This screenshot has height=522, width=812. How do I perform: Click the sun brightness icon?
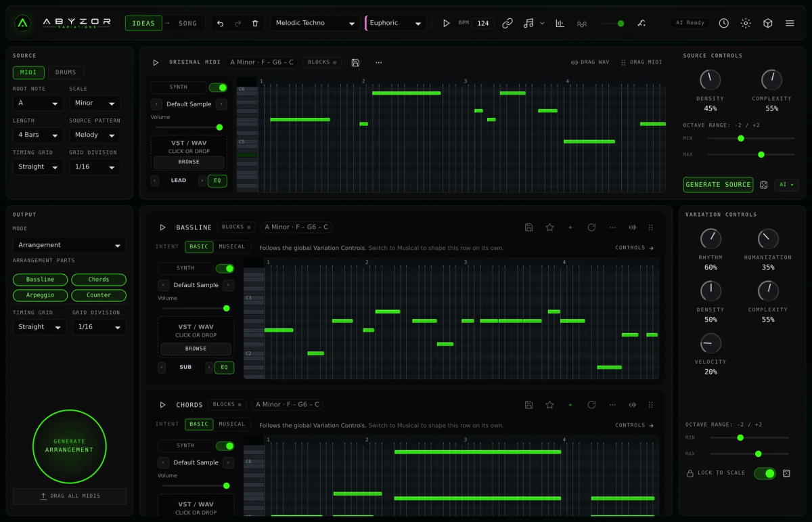click(746, 23)
